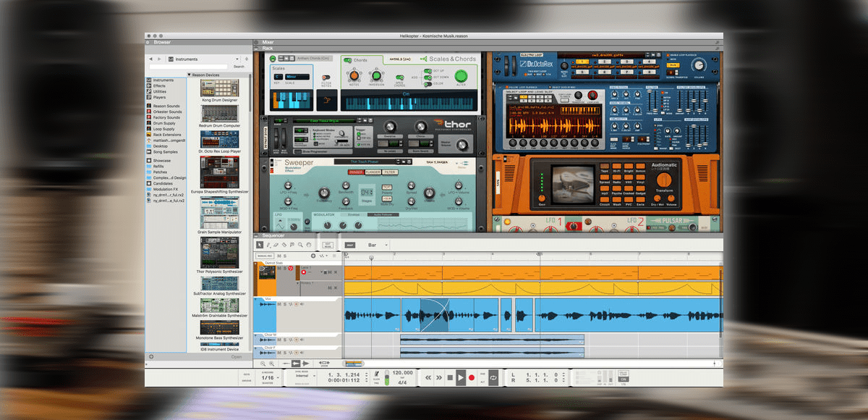
Task: Toggle the Chords on/off switch
Action: [347, 60]
